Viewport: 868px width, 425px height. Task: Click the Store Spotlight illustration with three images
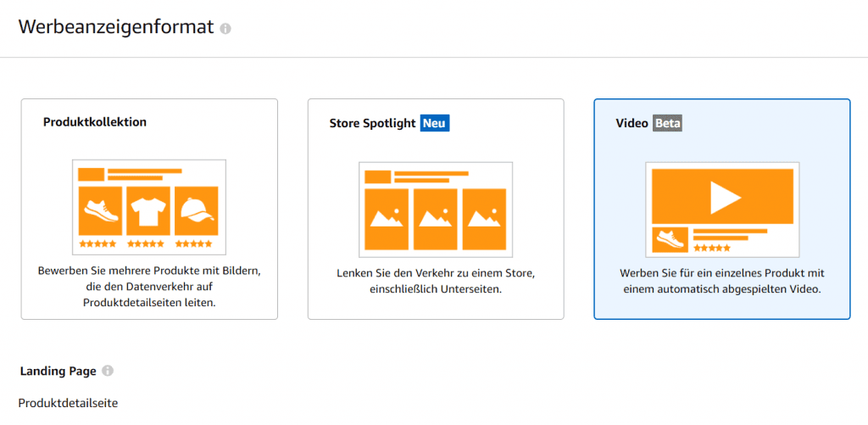(436, 210)
